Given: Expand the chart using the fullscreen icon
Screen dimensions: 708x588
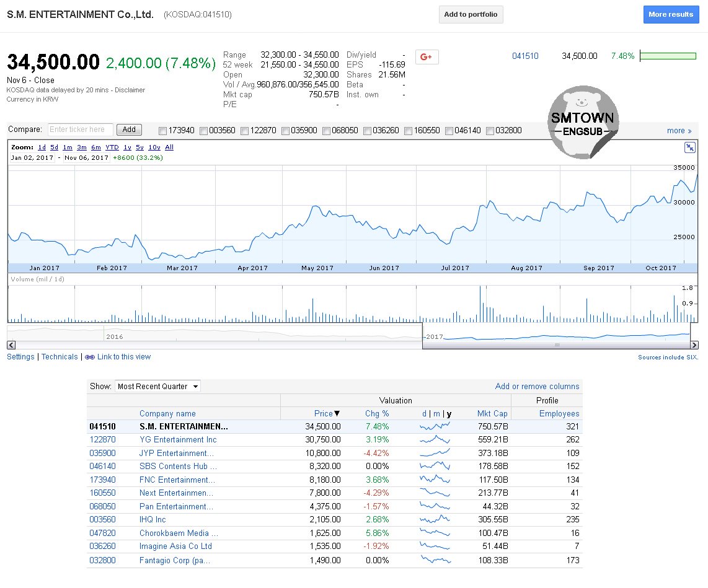Looking at the screenshot, I should [x=689, y=147].
